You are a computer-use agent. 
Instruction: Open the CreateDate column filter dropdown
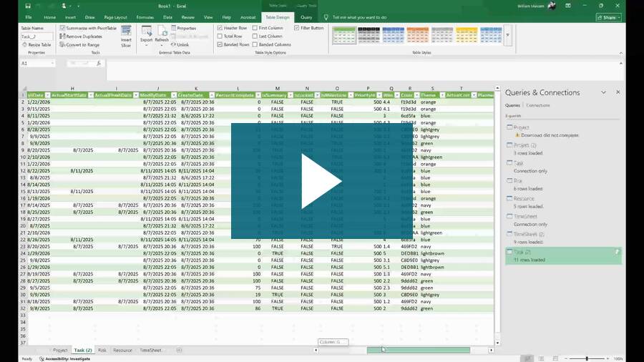click(212, 95)
